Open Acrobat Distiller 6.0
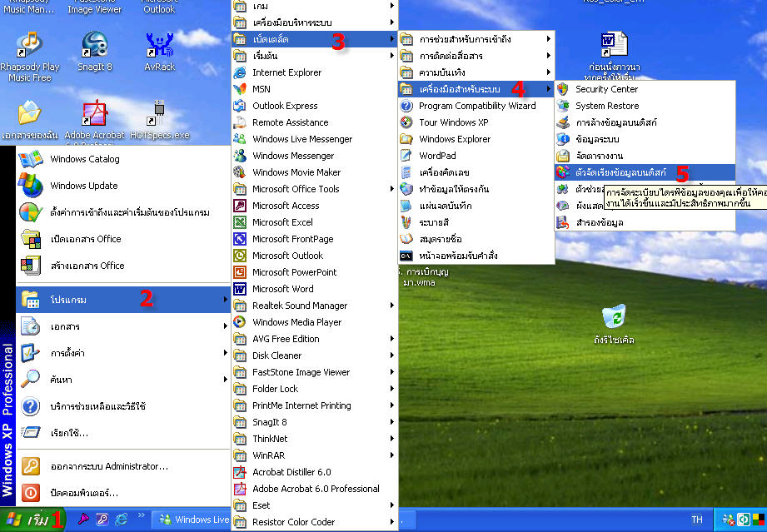This screenshot has height=532, width=767. pyautogui.click(x=315, y=472)
